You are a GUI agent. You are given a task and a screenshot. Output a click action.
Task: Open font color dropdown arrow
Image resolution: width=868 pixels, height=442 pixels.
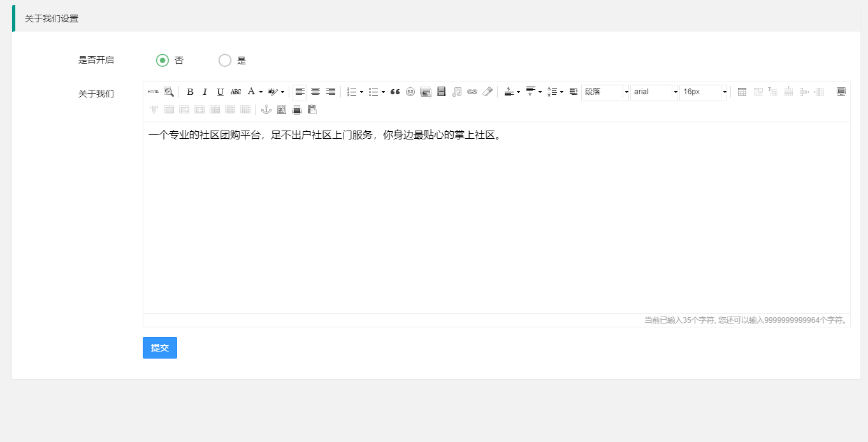point(261,92)
